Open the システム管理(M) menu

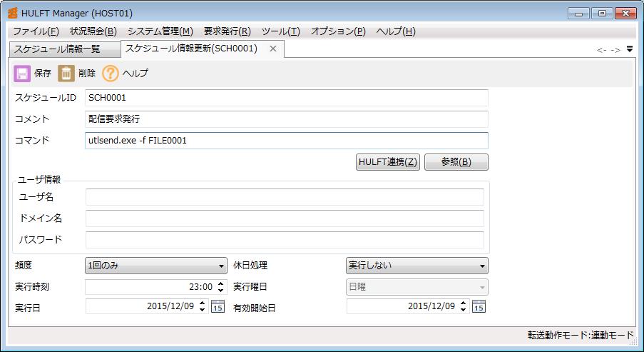[160, 31]
